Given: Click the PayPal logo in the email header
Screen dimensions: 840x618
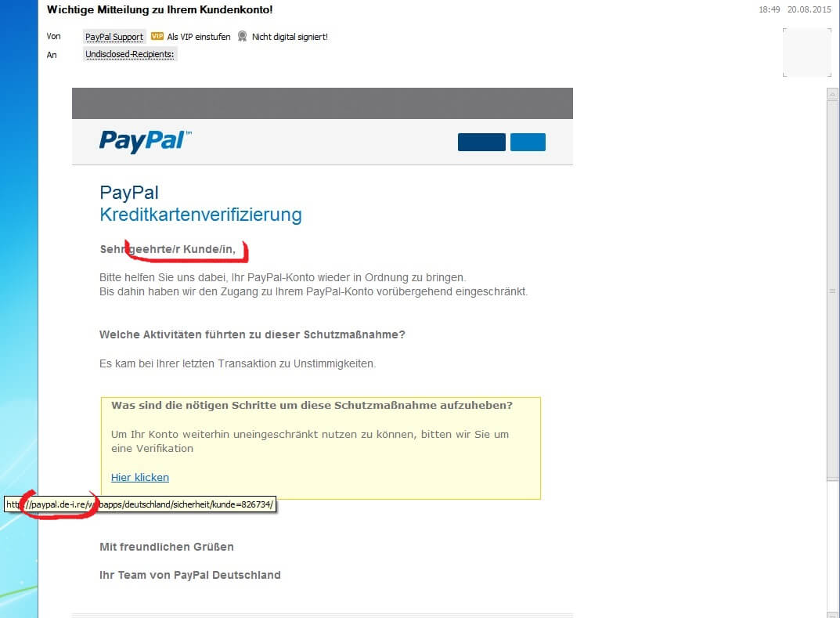Looking at the screenshot, I should pos(145,142).
